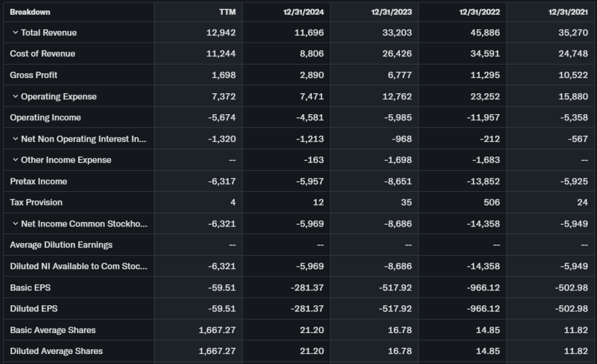The width and height of the screenshot is (597, 364).
Task: Expand the Other Income Expense chevron
Action: coord(15,160)
